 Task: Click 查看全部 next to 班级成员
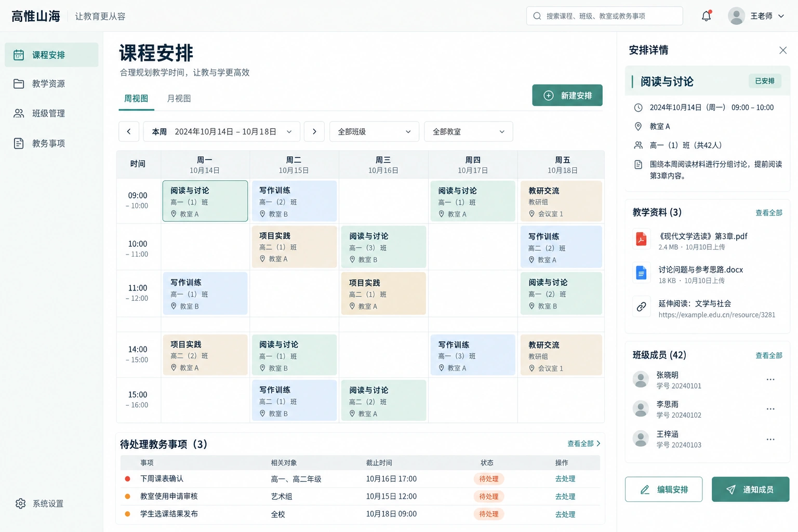(769, 356)
